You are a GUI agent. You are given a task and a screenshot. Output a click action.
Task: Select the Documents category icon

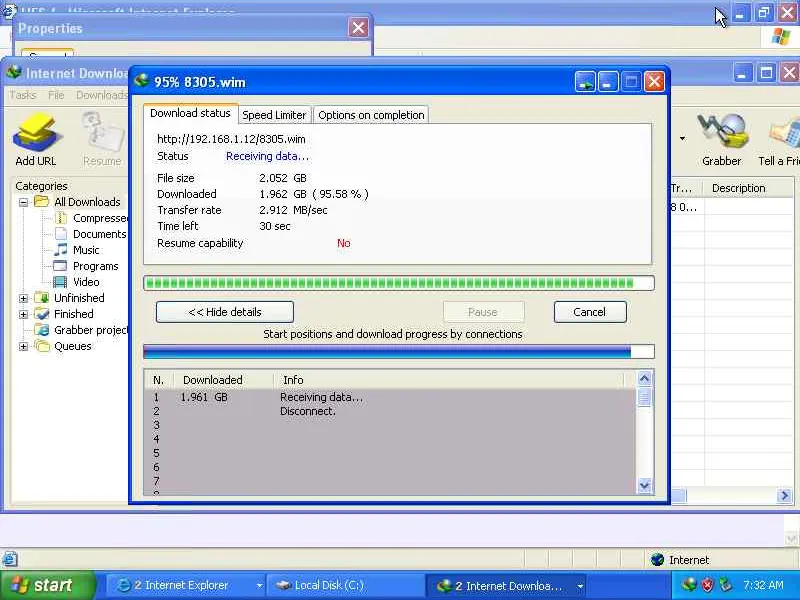point(61,234)
